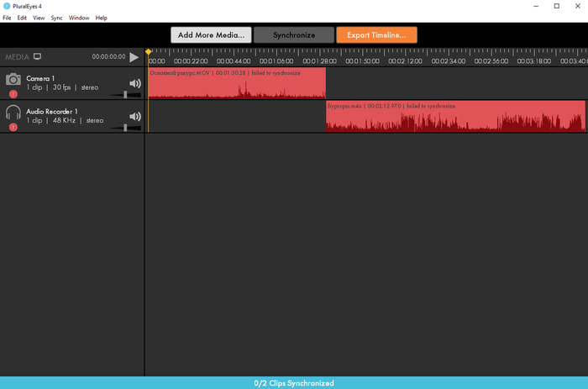588x389 pixels.
Task: Expand the View menu
Action: point(39,18)
